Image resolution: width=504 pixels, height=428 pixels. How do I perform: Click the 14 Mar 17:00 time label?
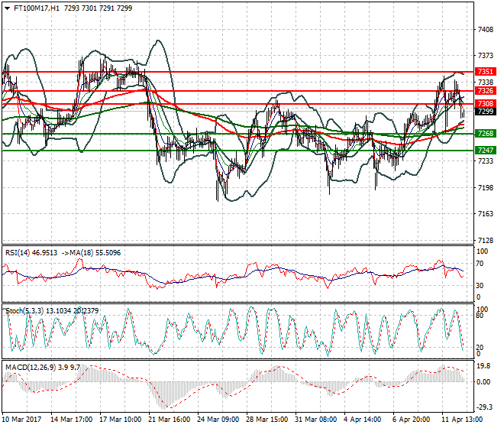click(x=71, y=420)
